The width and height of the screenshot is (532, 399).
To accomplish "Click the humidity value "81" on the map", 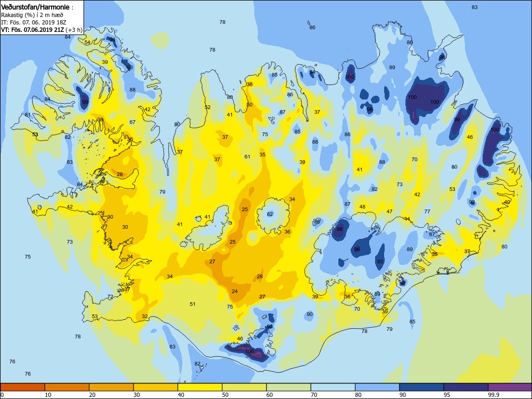I will (28, 114).
